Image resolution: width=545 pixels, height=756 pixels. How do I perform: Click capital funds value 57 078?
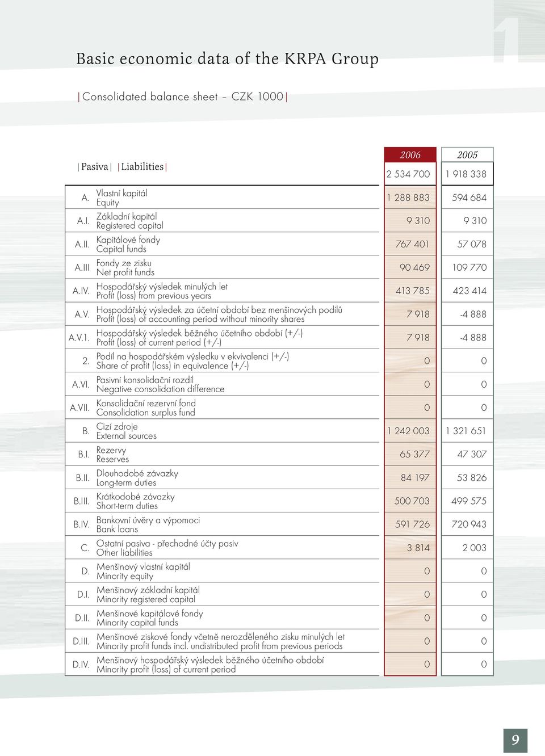coord(472,244)
